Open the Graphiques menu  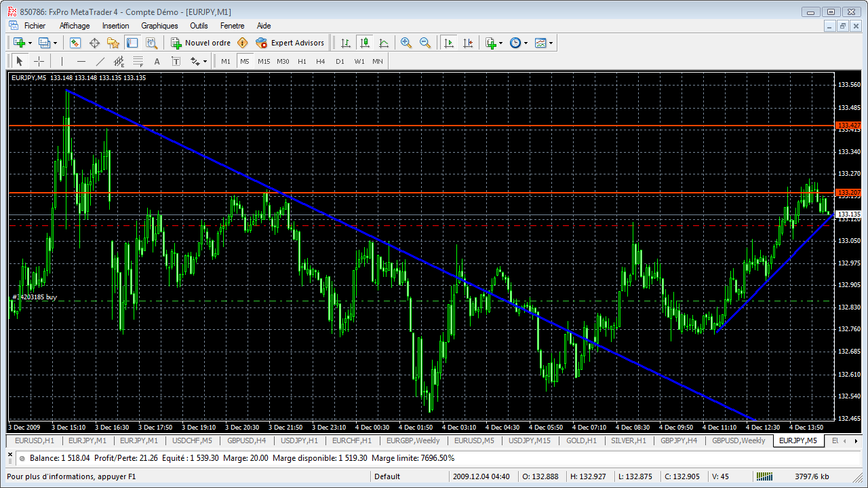pos(159,26)
